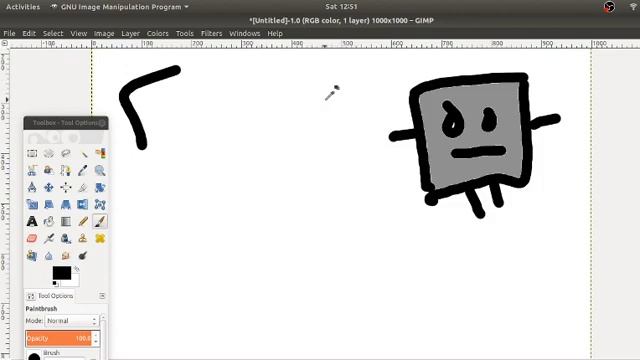Select the Color Picker tool
640x360 pixels.
(x=83, y=170)
